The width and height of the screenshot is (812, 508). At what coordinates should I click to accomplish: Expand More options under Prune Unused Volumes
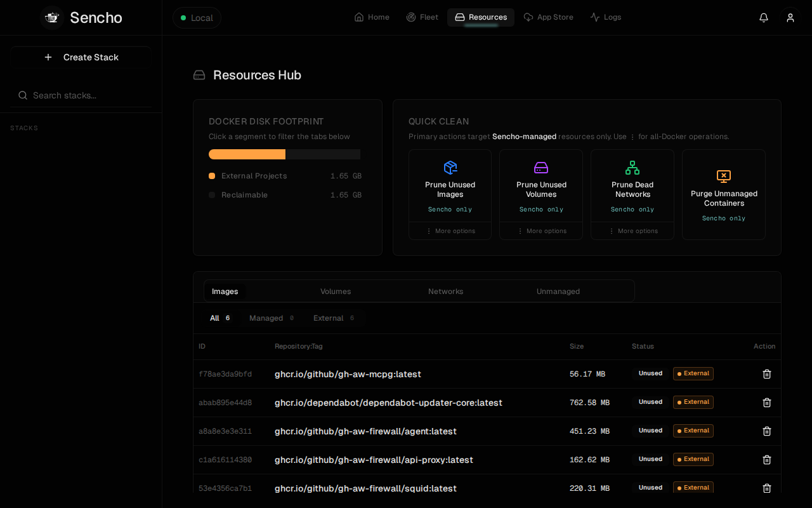tap(541, 231)
